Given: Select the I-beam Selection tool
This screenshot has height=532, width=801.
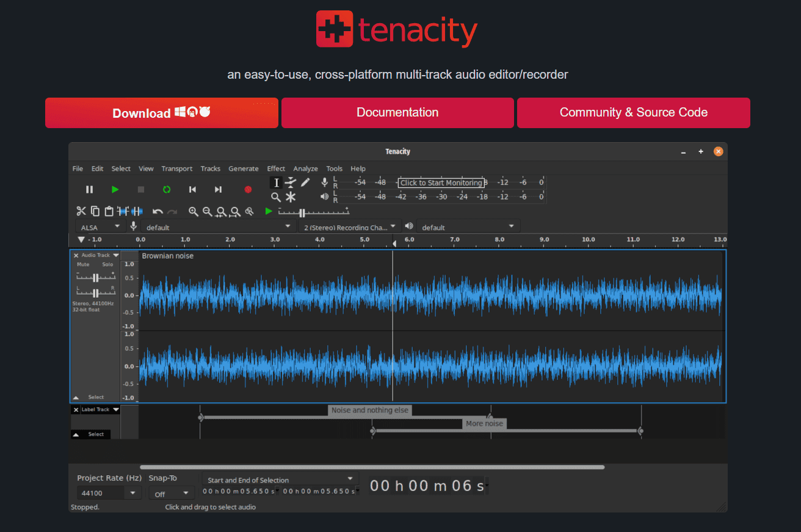Looking at the screenshot, I should (x=276, y=182).
